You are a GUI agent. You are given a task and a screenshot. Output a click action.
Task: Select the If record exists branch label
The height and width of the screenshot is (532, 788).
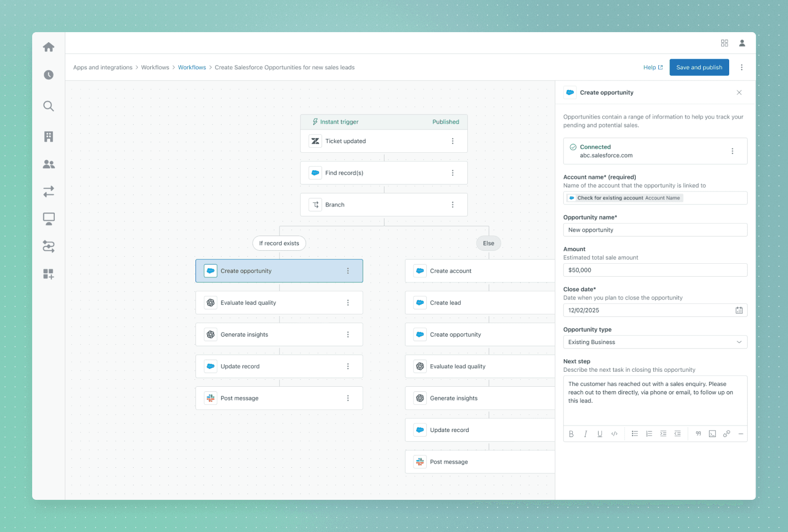pos(279,243)
